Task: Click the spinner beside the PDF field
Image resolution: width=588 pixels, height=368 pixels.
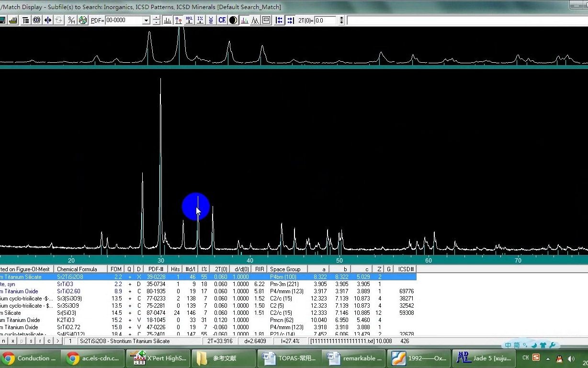Action: (x=157, y=20)
